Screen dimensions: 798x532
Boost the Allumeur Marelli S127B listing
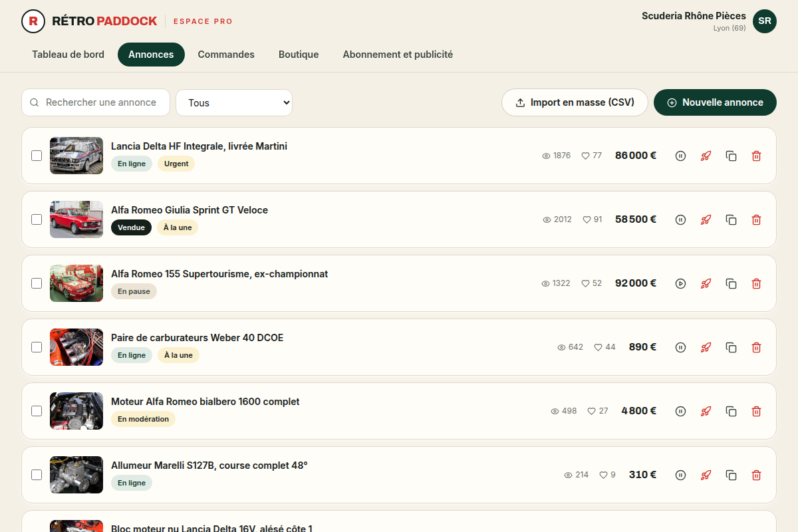pos(706,475)
